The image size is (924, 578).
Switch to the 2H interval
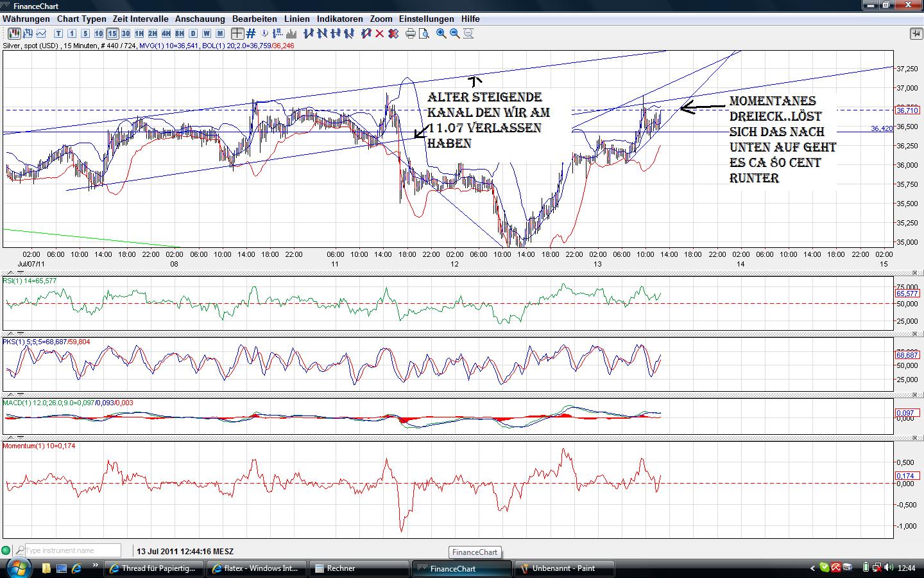click(153, 33)
